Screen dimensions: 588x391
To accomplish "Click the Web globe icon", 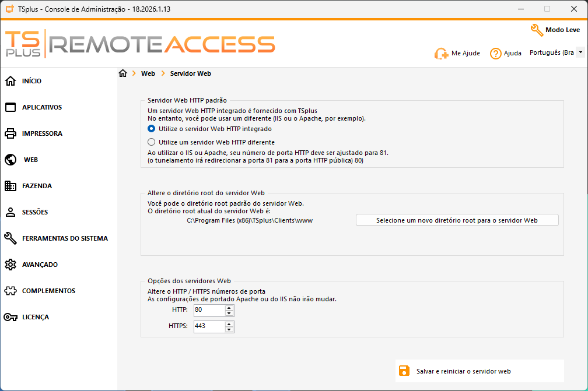I will point(10,160).
